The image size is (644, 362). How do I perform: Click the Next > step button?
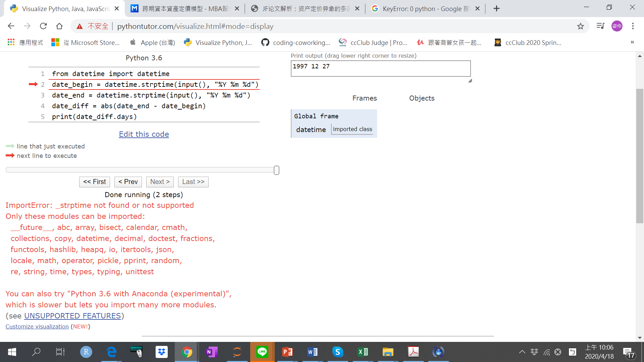pos(160,182)
